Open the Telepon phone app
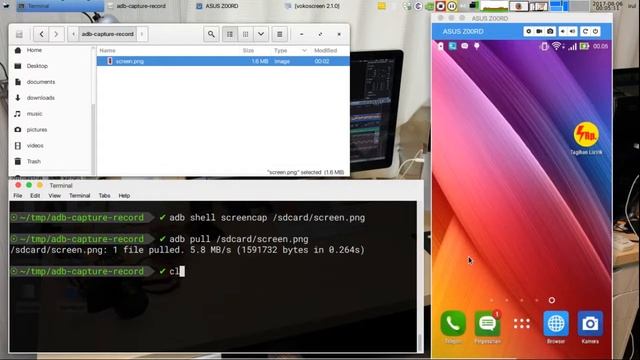This screenshot has height=360, width=640. point(453,327)
